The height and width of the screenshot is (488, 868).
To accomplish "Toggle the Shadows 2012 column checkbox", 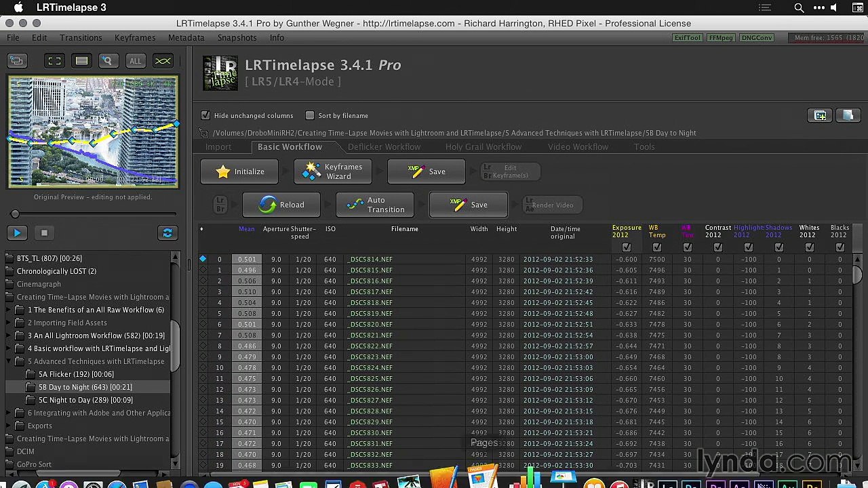I will coord(779,247).
